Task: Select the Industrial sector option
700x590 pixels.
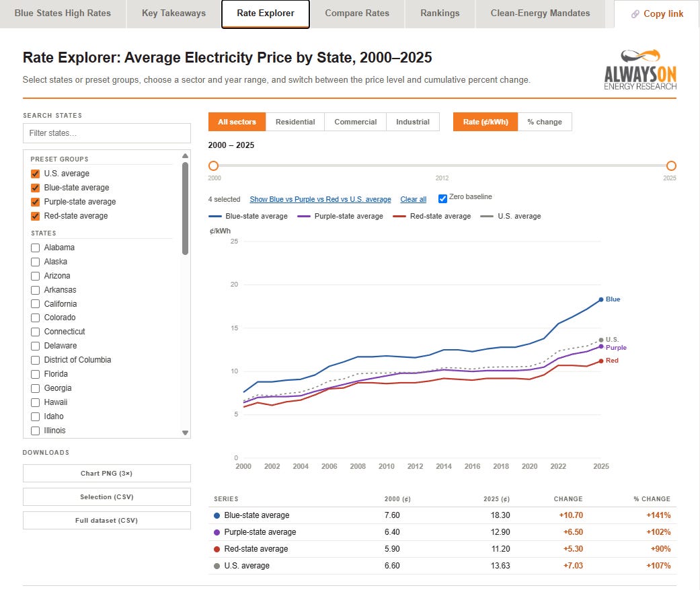Action: point(412,122)
